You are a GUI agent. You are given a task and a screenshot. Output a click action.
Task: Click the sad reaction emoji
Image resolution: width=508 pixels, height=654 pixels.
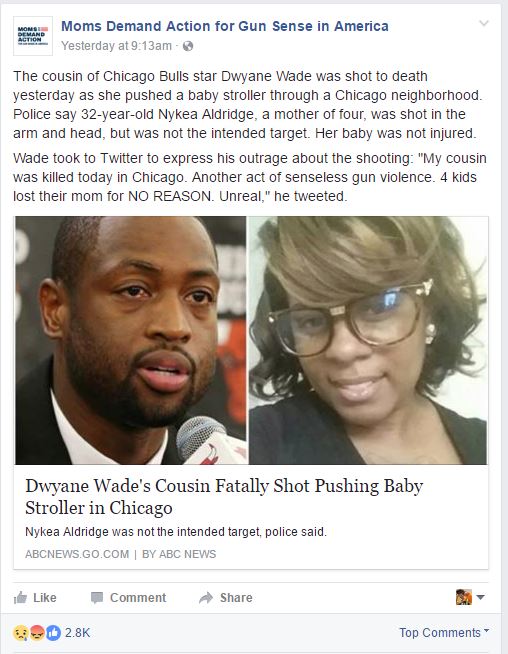pos(20,633)
